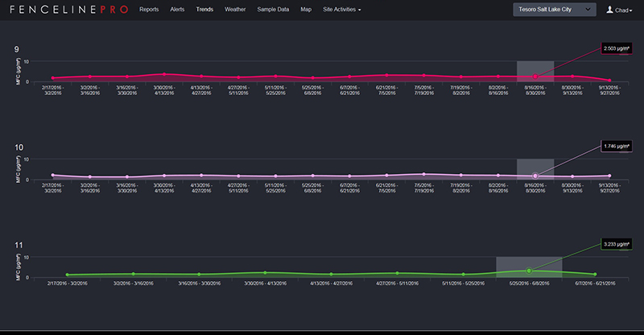Click chart 11 data point for 3/30/2016 - 4/13/2016
Viewport: 644px width, 335px height.
coord(266,272)
